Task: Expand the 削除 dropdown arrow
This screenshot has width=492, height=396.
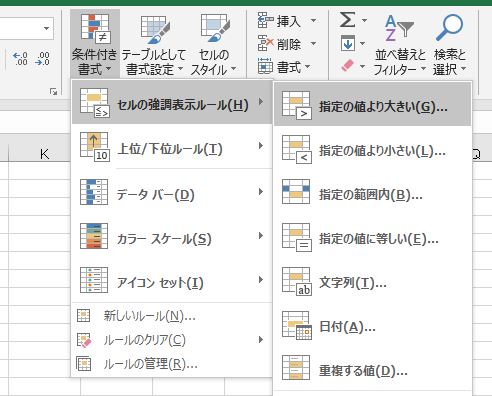Action: [x=313, y=43]
